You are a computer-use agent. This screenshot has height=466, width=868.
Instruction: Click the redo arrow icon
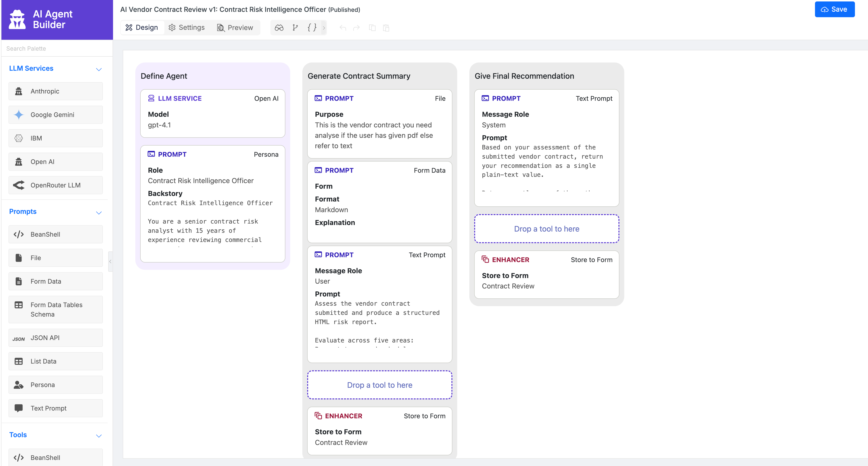point(357,28)
